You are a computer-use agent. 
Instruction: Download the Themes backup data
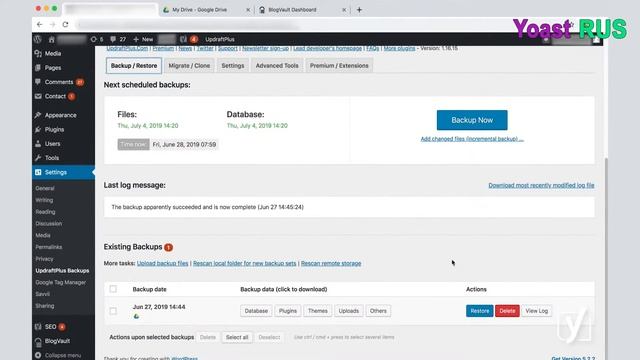click(318, 311)
